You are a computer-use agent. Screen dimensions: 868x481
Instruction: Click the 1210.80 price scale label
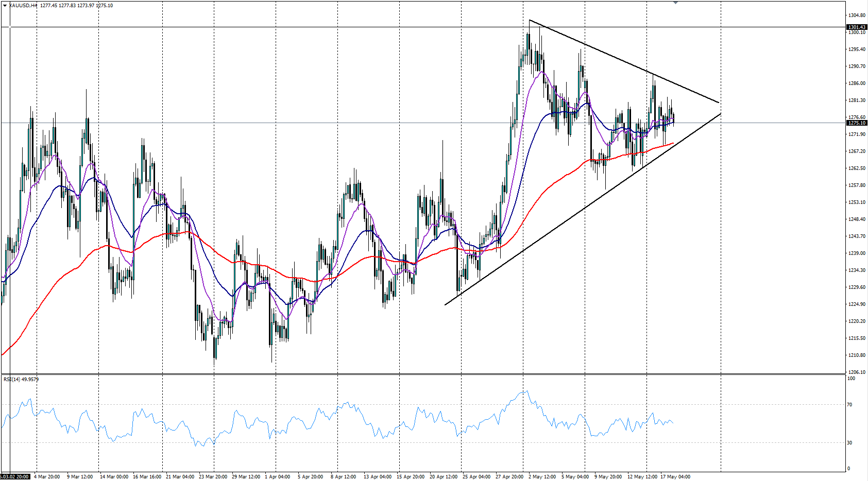[857, 355]
